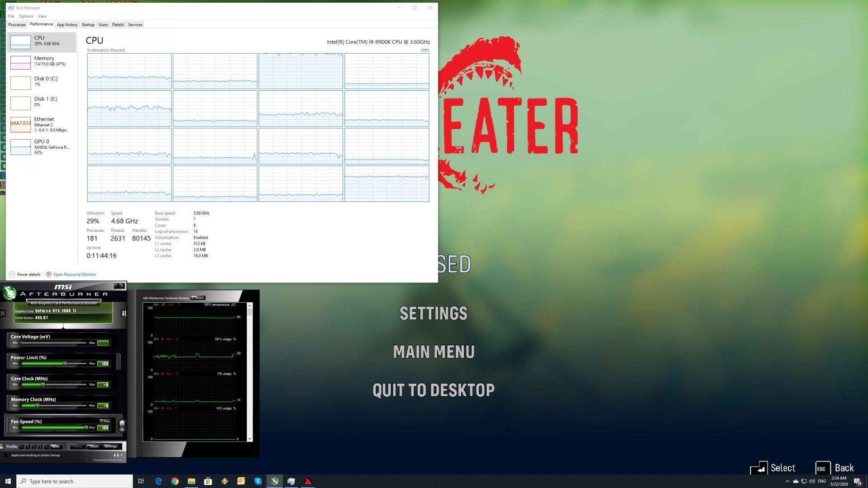Select profile slot 1 in Afterburner

22,446
